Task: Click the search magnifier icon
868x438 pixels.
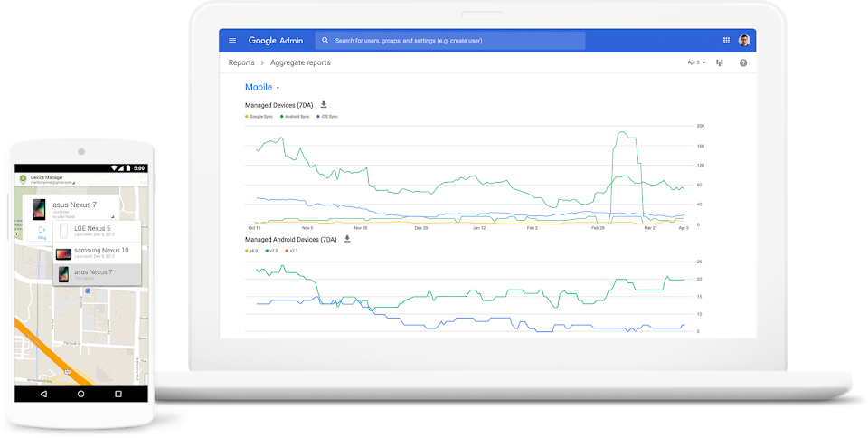Action: 325,41
